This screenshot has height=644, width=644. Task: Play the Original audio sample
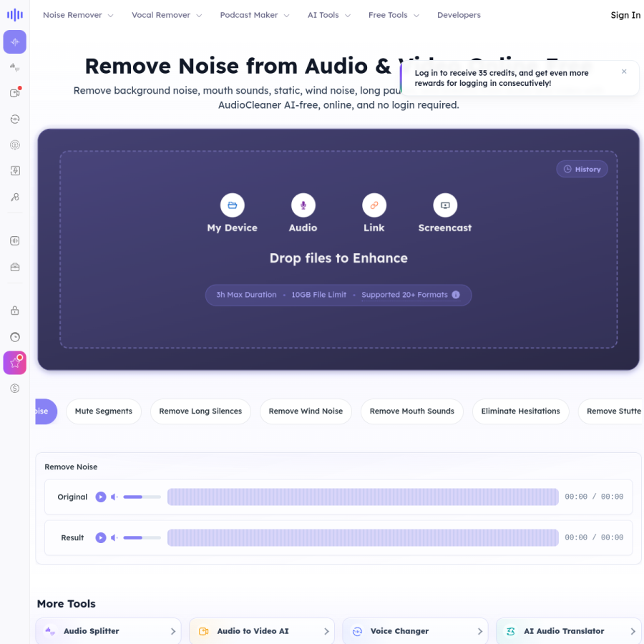pos(101,497)
